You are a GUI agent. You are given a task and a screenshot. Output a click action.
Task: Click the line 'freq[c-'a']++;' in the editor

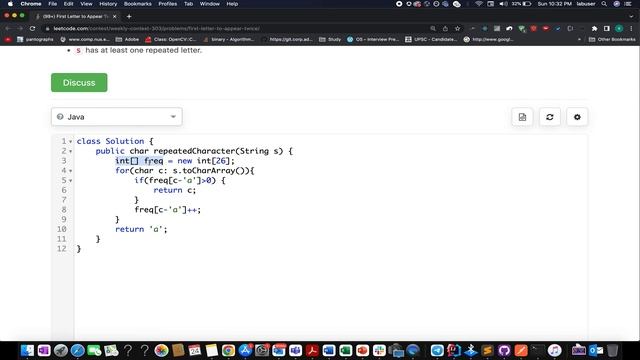168,210
